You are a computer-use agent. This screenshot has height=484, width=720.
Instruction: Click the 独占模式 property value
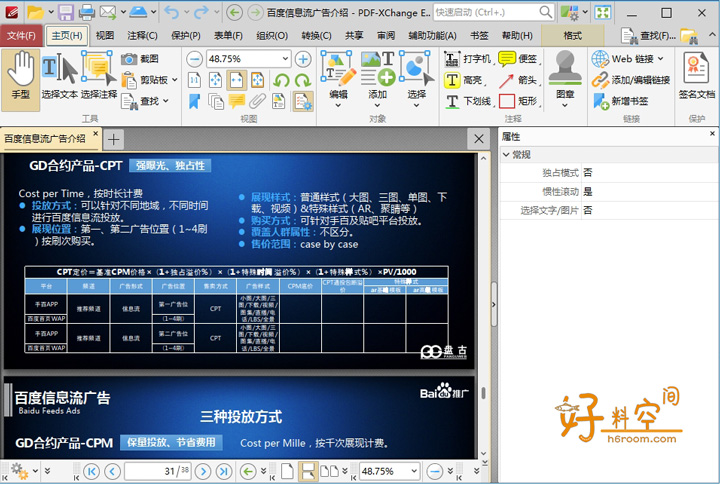coord(650,173)
